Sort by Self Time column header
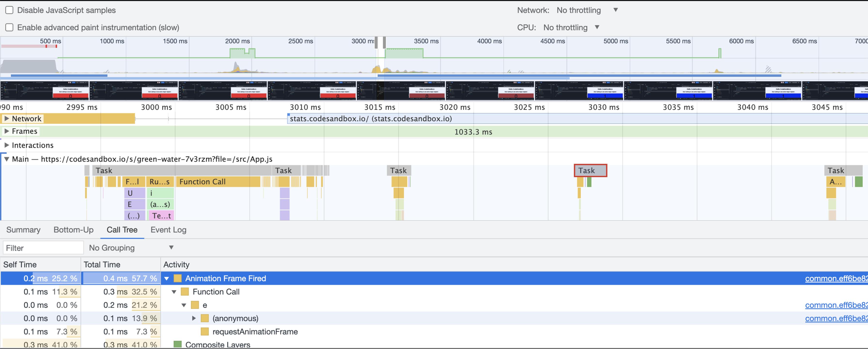 click(x=20, y=264)
